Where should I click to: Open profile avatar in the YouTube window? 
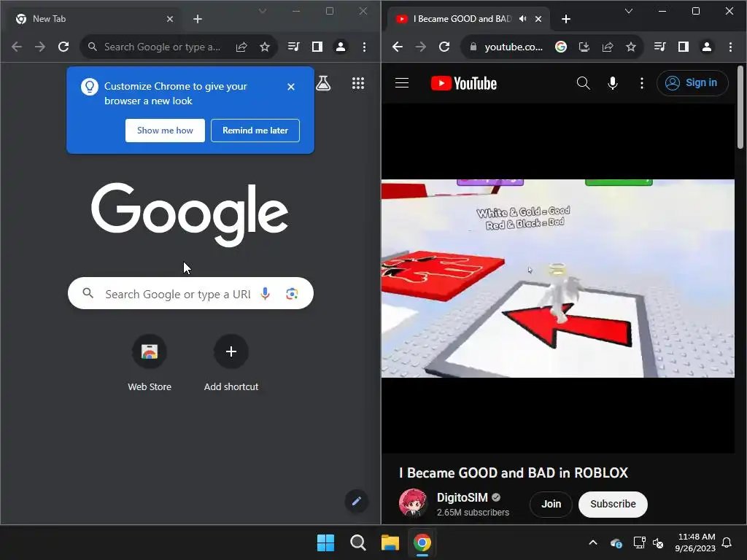[707, 47]
